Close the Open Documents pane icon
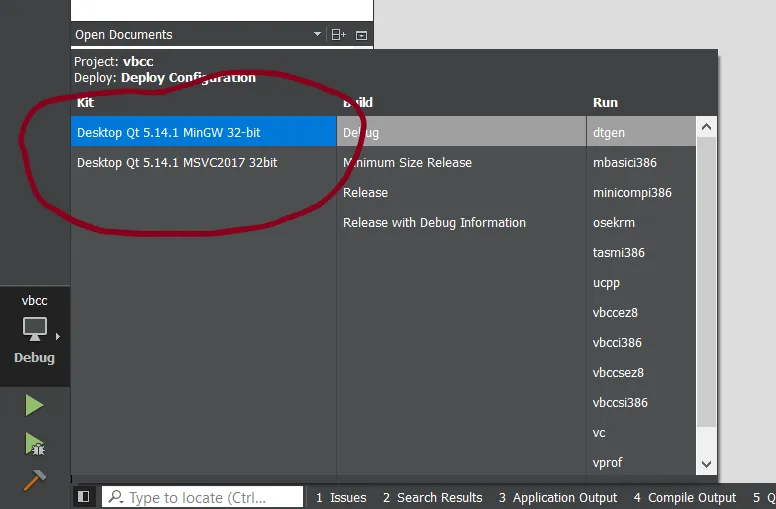 [x=362, y=35]
